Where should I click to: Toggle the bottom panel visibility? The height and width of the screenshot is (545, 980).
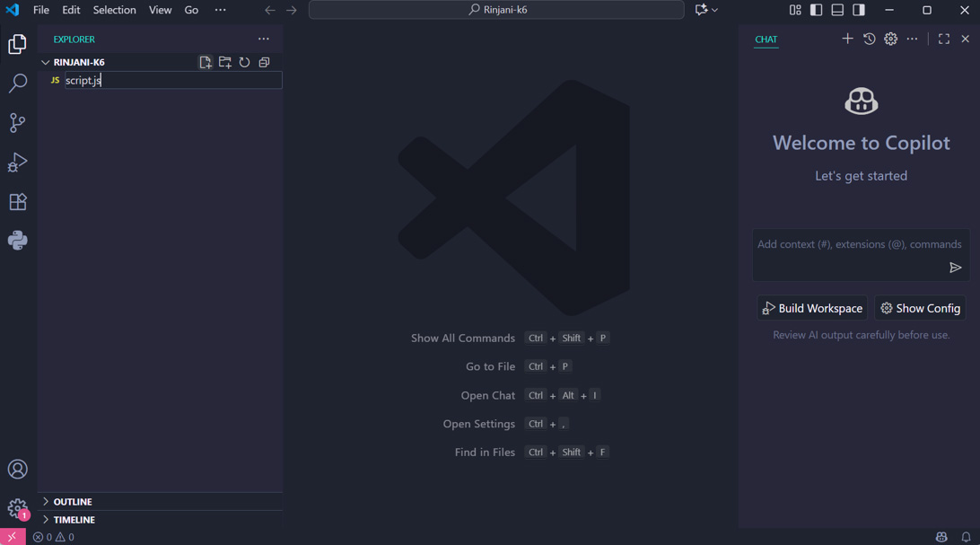[x=837, y=10]
